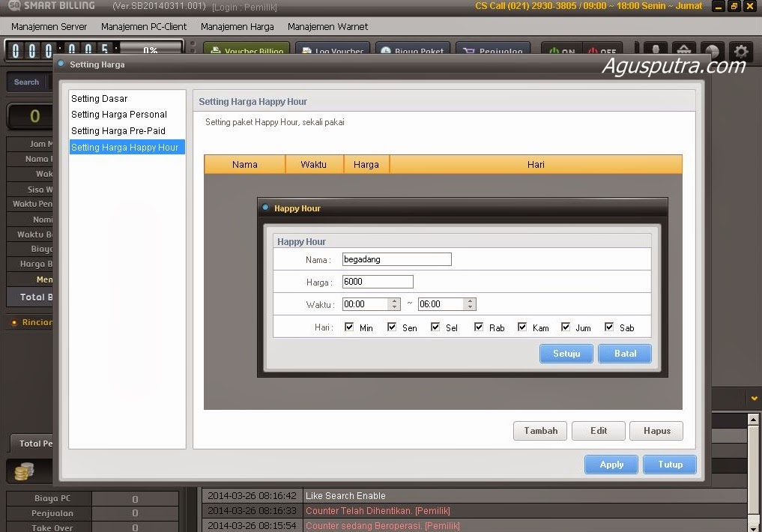Click the log panel scroll-down arrow
The height and width of the screenshot is (532, 762).
point(753,528)
